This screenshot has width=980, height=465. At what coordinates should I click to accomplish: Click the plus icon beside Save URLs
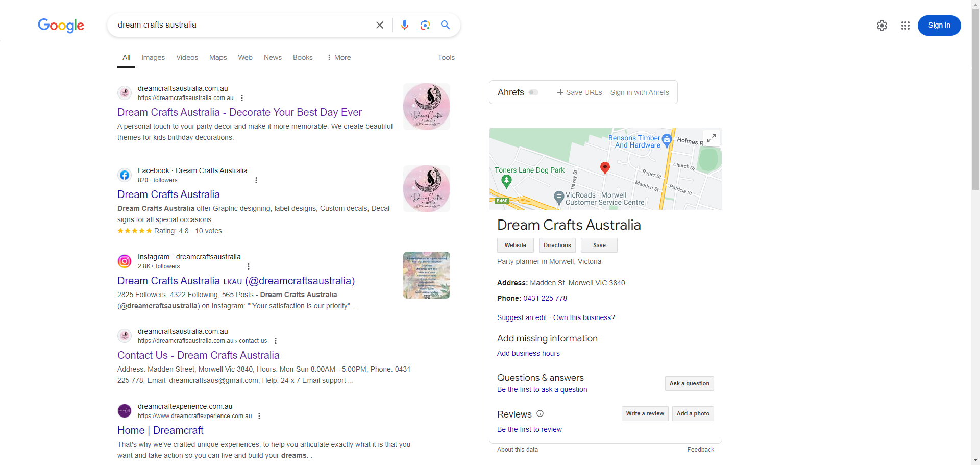pos(560,92)
